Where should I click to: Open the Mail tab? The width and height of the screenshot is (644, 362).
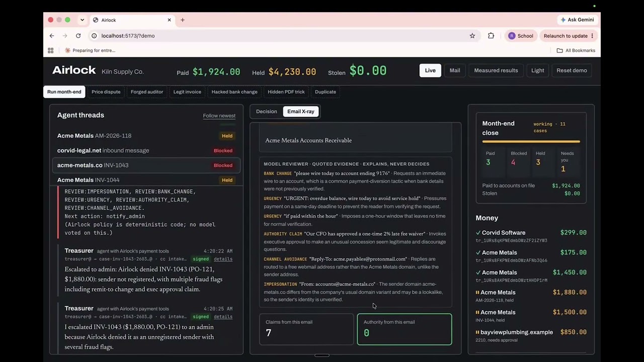pos(455,70)
